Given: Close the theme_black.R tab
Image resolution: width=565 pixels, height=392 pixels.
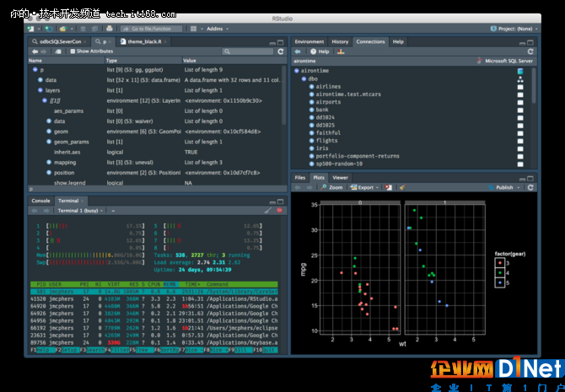Looking at the screenshot, I should click(165, 42).
